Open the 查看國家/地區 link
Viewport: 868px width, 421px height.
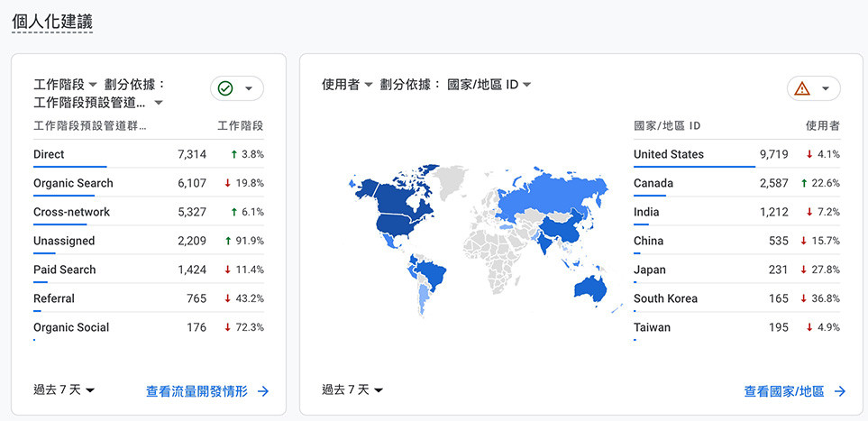point(784,391)
